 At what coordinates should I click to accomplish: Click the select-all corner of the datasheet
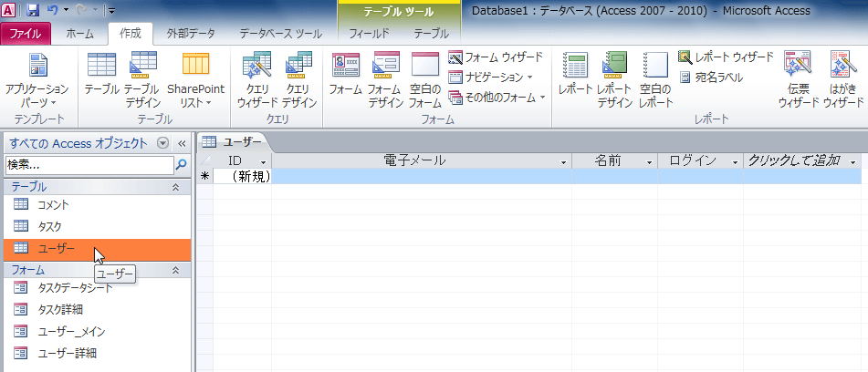204,160
